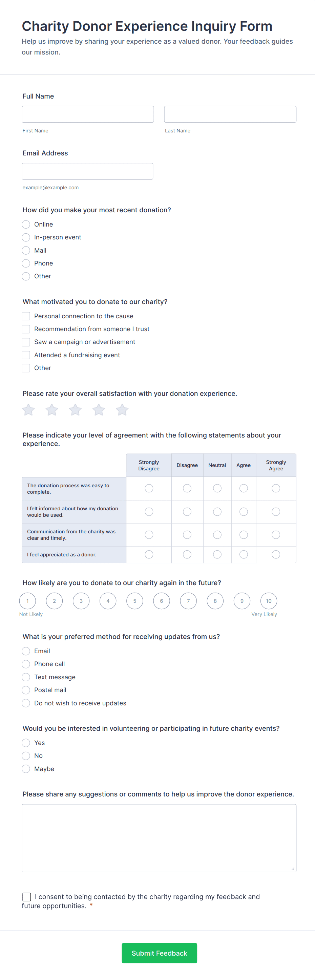Click the First Name input field

coord(88,114)
